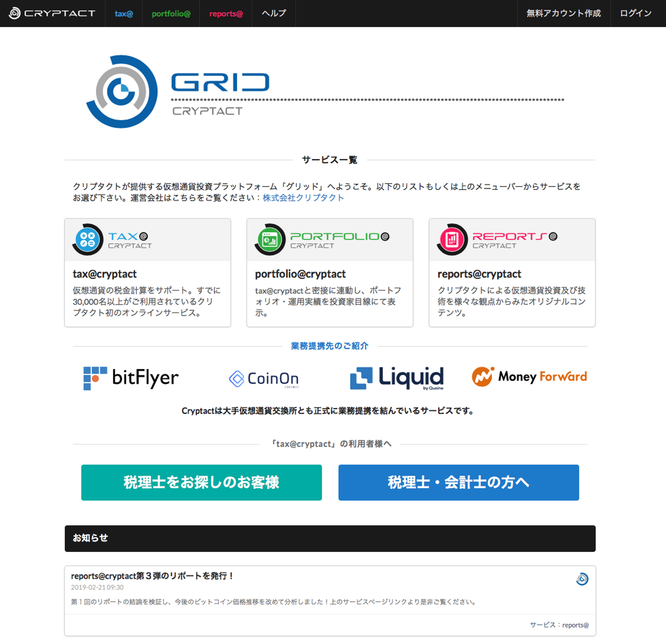This screenshot has height=644, width=666.
Task: Click the サービス：reports@ tag
Action: pos(559,625)
